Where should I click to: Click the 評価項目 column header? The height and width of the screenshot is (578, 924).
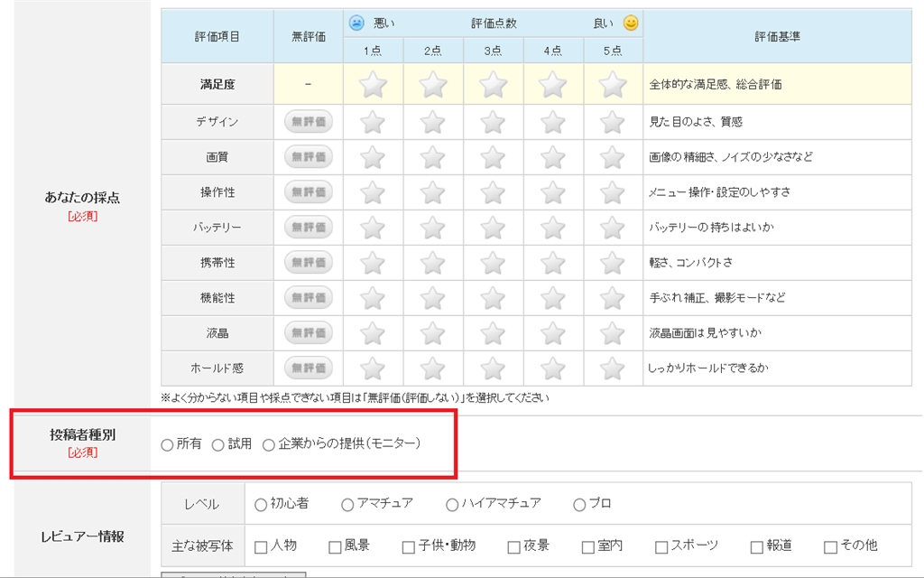(x=217, y=36)
